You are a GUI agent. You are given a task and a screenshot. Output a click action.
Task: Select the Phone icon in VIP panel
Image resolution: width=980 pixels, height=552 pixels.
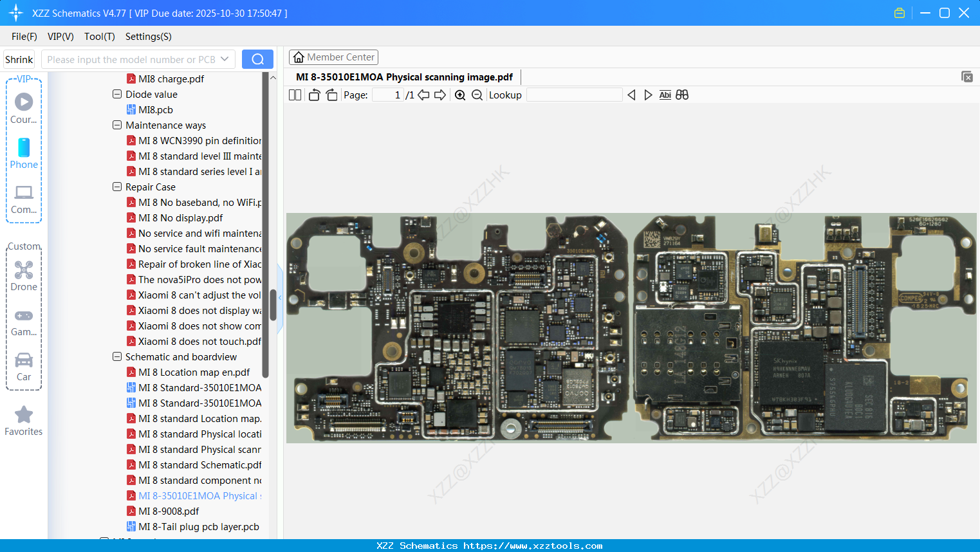23,149
